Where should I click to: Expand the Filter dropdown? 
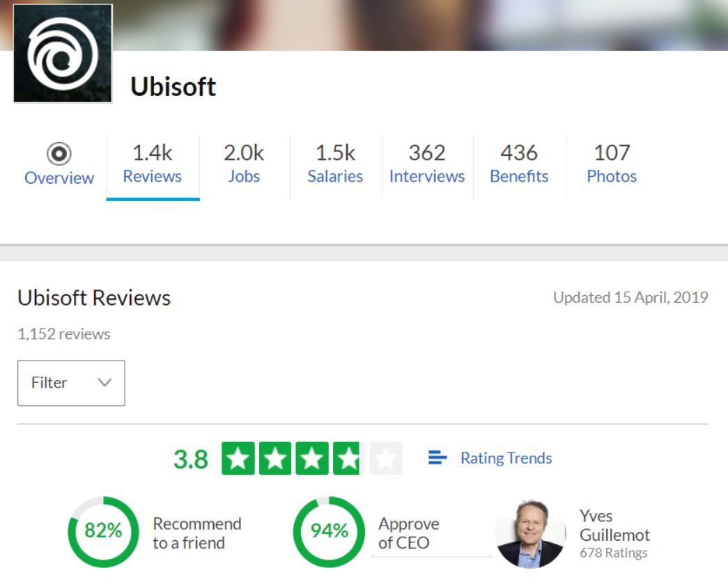pyautogui.click(x=71, y=383)
